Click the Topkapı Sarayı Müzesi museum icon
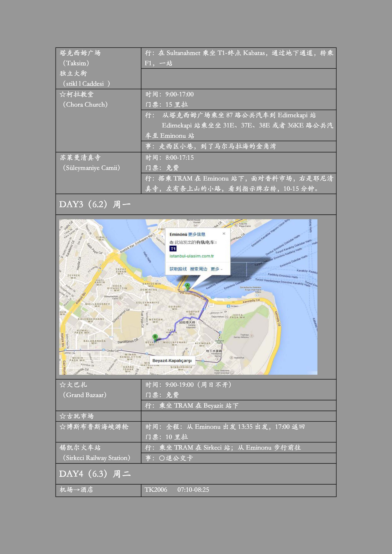The image size is (392, 554). [x=252, y=336]
